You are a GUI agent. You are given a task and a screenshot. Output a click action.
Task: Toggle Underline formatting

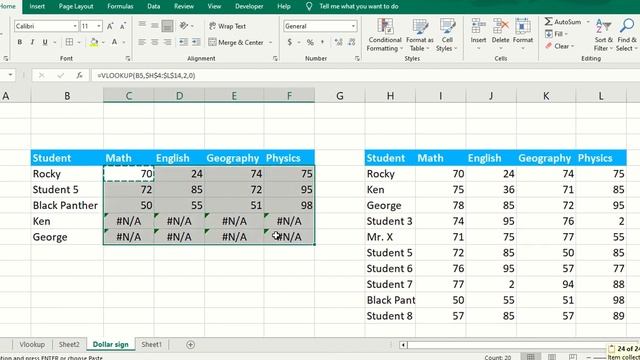(45, 42)
